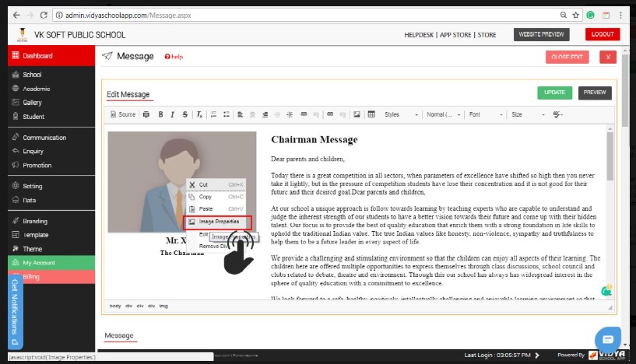Open My Account in the sidebar
The width and height of the screenshot is (636, 364).
point(51,263)
